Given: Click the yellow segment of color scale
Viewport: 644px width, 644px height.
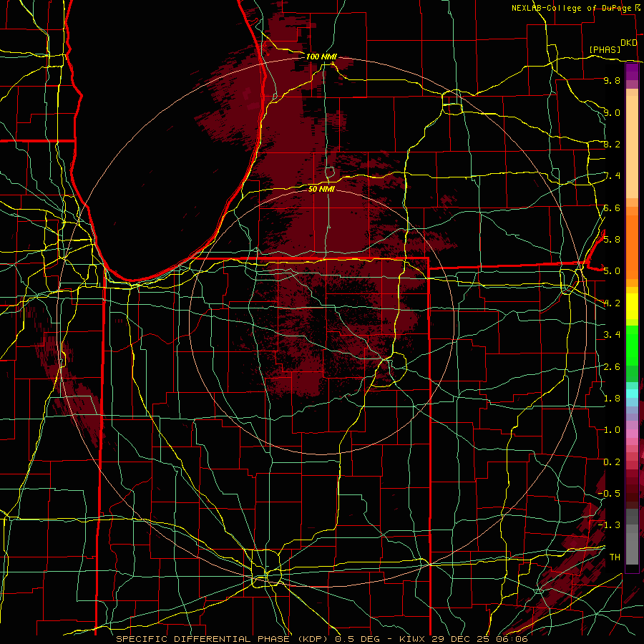Looking at the screenshot, I should 632,306.
